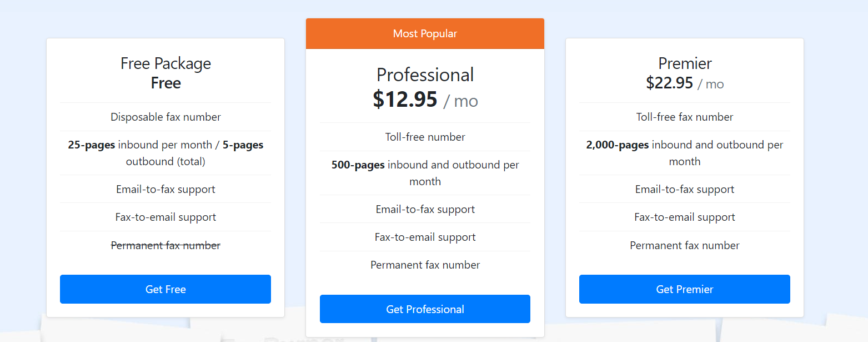Click the Free Package plan heading
The width and height of the screenshot is (868, 342).
pos(165,63)
